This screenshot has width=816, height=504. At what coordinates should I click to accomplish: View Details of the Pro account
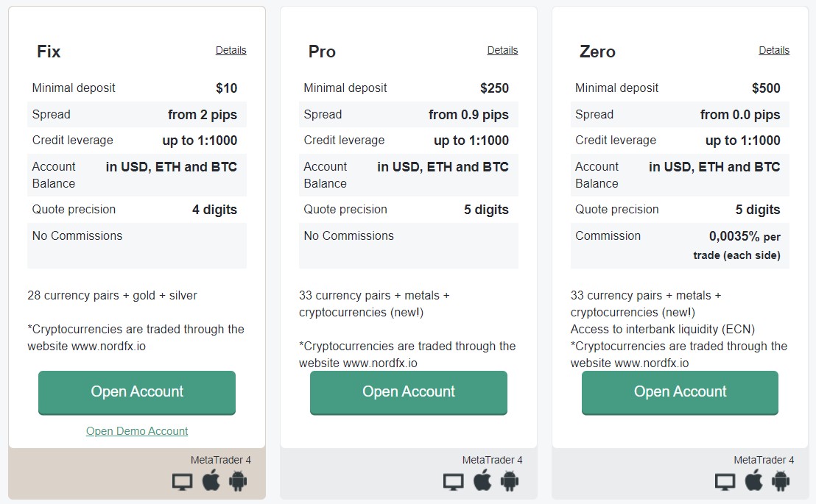(x=503, y=51)
